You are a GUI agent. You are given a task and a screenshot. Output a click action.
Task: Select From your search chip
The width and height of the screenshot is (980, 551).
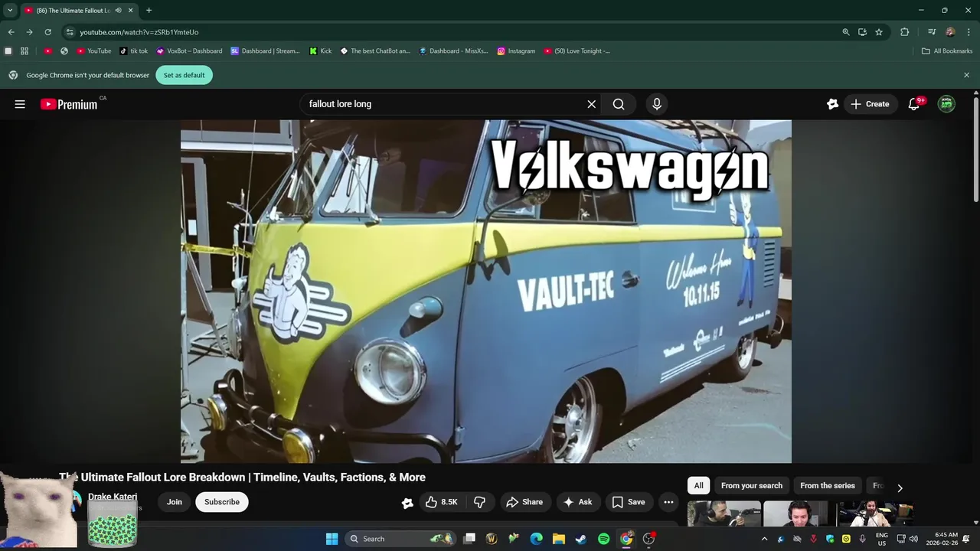pyautogui.click(x=752, y=486)
